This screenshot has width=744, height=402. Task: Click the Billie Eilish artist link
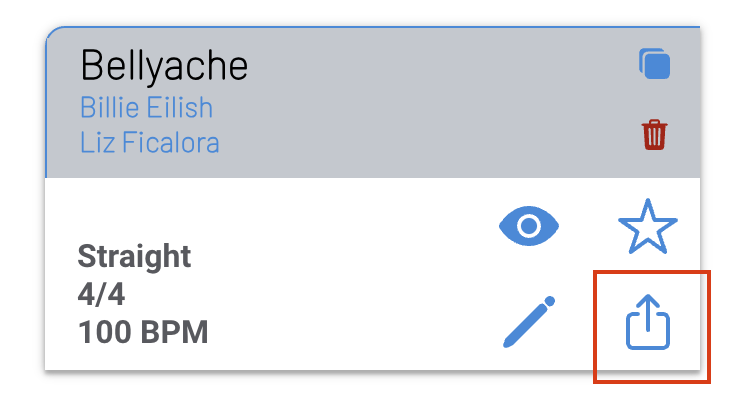(146, 107)
